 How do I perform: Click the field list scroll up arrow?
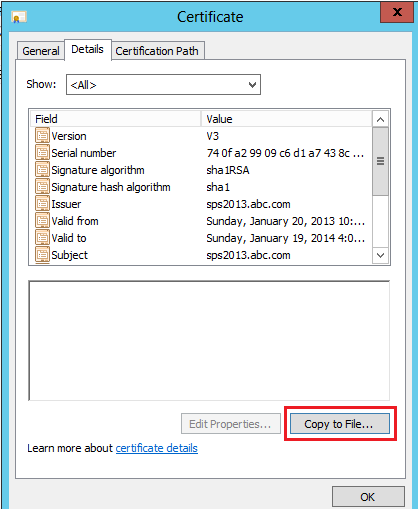[x=380, y=119]
